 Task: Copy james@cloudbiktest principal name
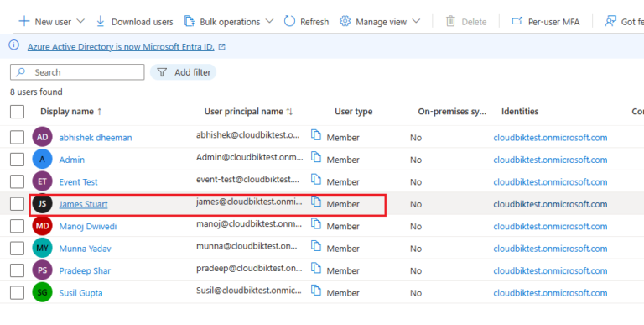(x=316, y=202)
